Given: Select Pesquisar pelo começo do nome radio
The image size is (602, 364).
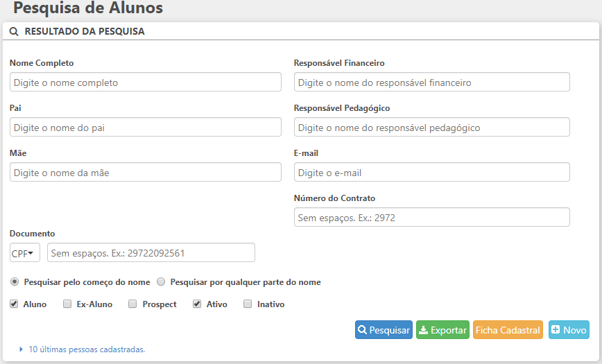Looking at the screenshot, I should point(15,282).
